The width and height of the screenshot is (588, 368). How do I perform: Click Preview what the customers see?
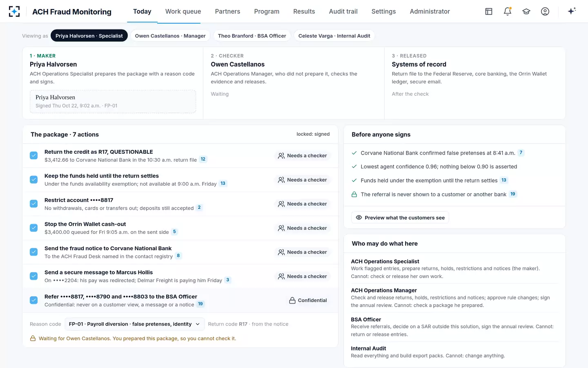(x=400, y=218)
